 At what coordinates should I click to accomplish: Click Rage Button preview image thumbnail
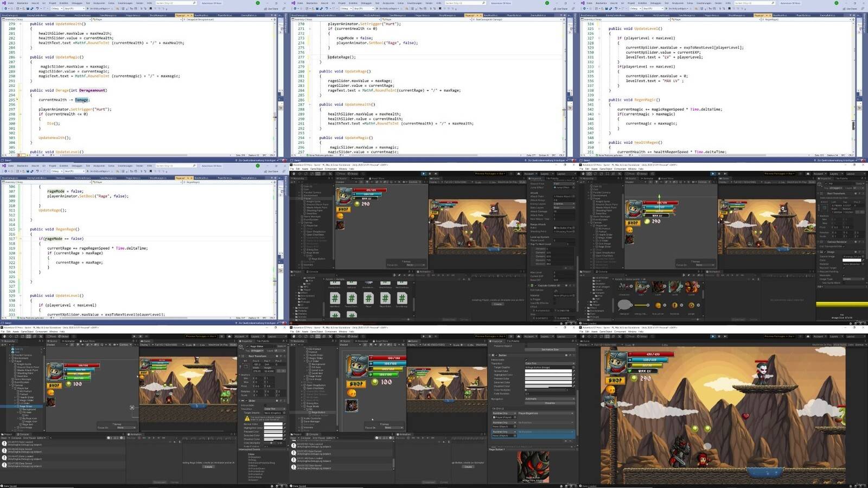[x=534, y=467]
